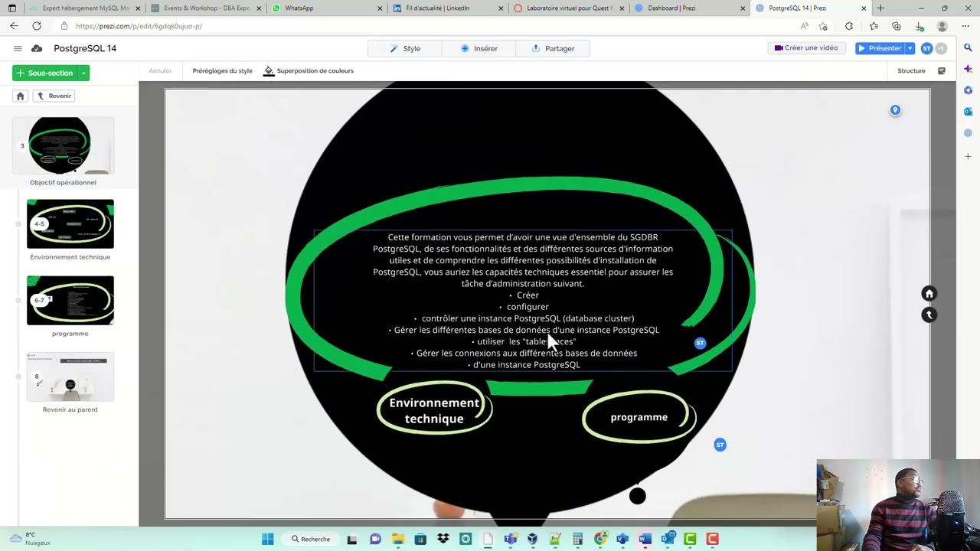Start presentation with Présenter button

880,48
